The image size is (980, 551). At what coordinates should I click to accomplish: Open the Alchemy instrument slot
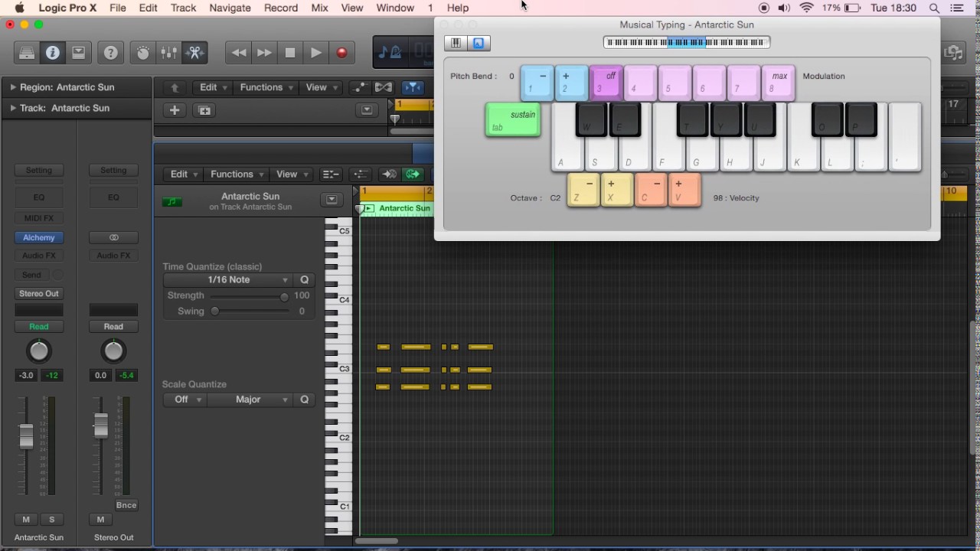pyautogui.click(x=39, y=238)
